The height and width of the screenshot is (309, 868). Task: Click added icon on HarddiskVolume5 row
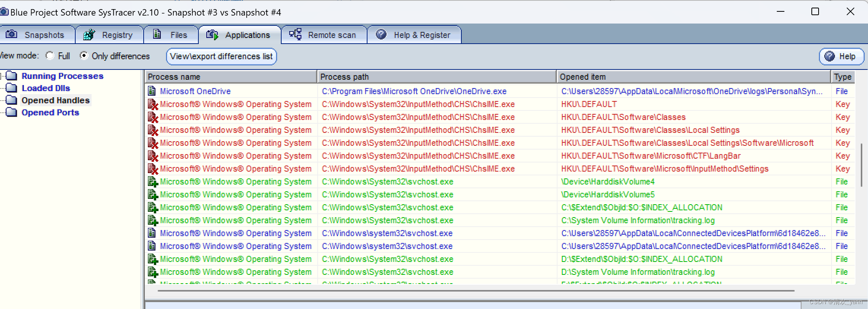tap(153, 194)
